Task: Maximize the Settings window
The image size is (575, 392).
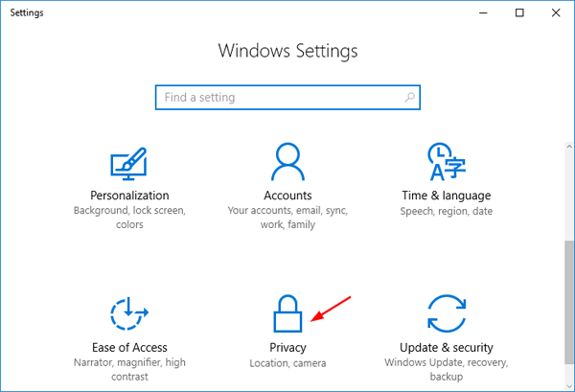Action: click(x=519, y=12)
